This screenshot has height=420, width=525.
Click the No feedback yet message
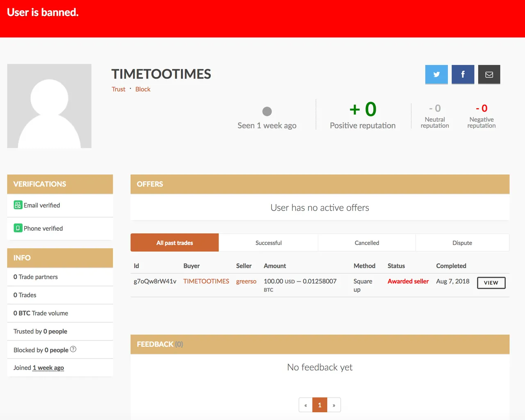click(320, 367)
